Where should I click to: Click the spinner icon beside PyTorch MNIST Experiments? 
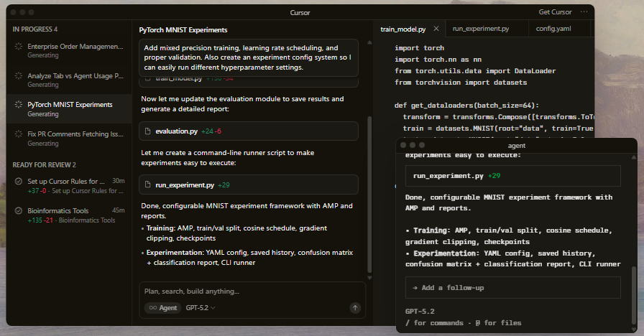19,105
